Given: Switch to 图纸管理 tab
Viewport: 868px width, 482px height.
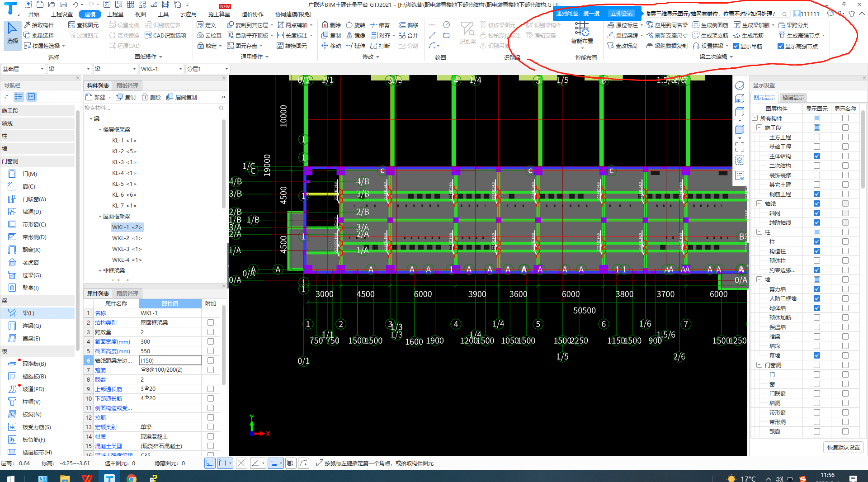Looking at the screenshot, I should point(127,85).
